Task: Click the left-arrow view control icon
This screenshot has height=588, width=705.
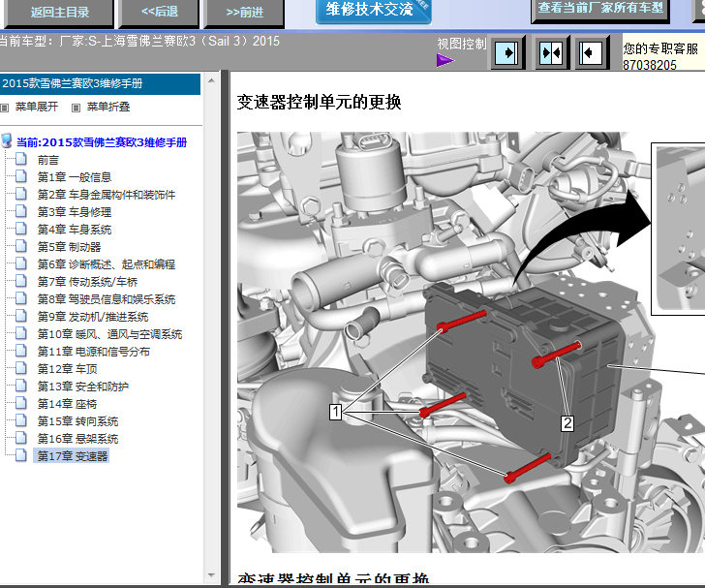Action: pyautogui.click(x=592, y=53)
